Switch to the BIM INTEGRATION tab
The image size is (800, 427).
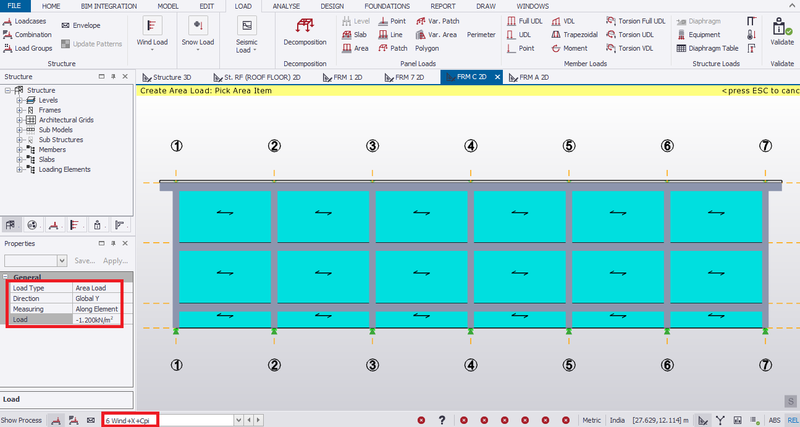click(109, 6)
